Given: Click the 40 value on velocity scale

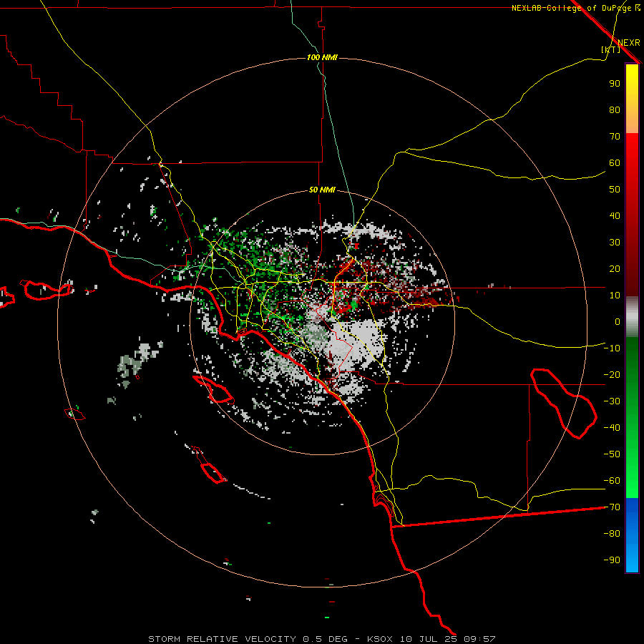Looking at the screenshot, I should pos(615,215).
